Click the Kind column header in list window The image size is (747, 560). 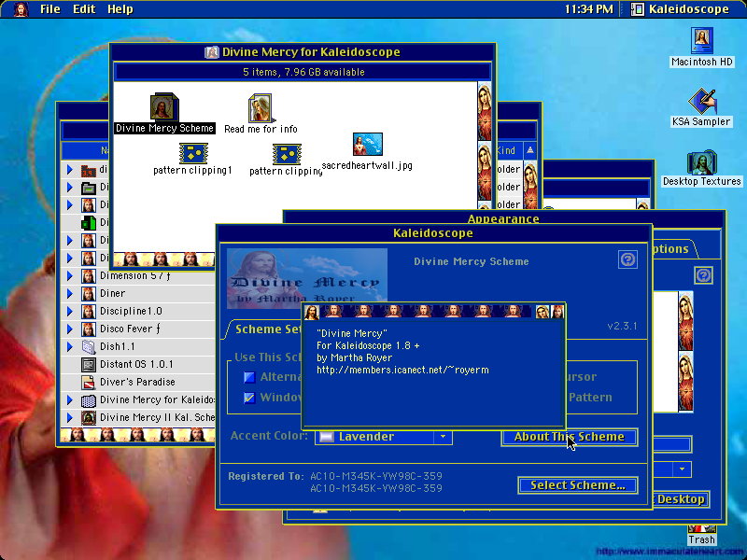coord(509,150)
